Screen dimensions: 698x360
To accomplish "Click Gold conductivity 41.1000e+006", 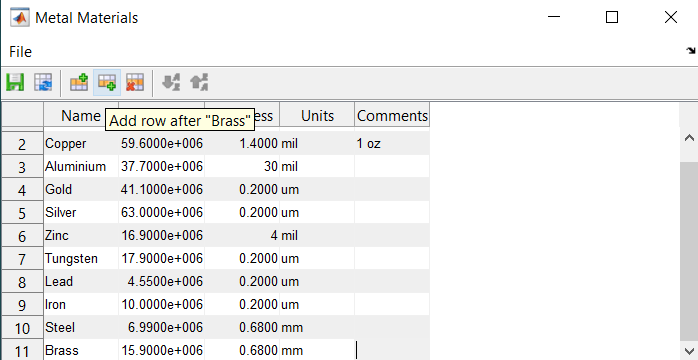I will click(x=162, y=190).
